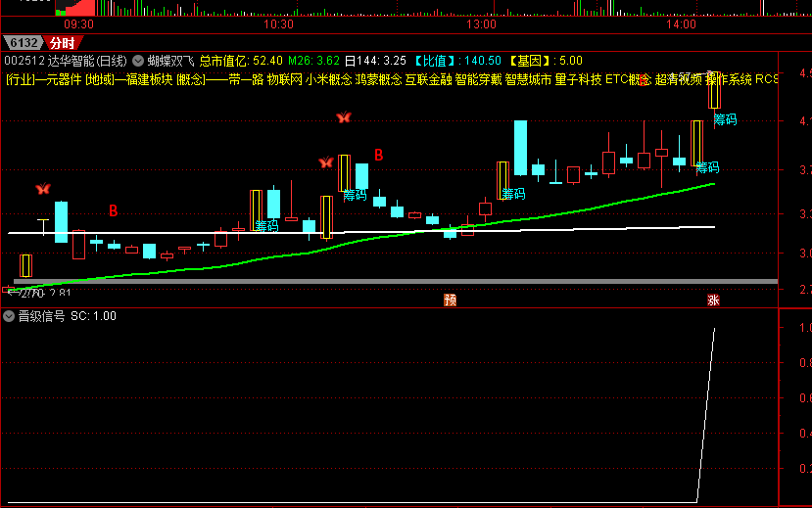Screen dimensions: 812x508
Task: Select the 6132 tab
Action: point(24,43)
